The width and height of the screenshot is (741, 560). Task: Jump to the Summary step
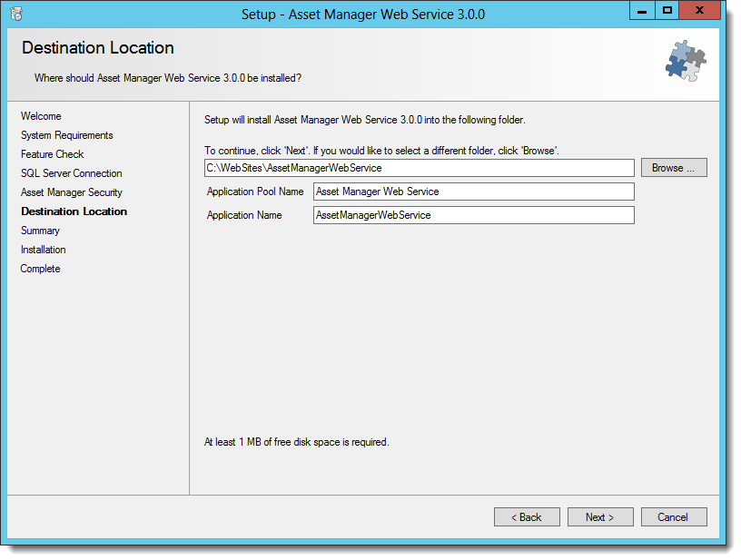click(40, 231)
